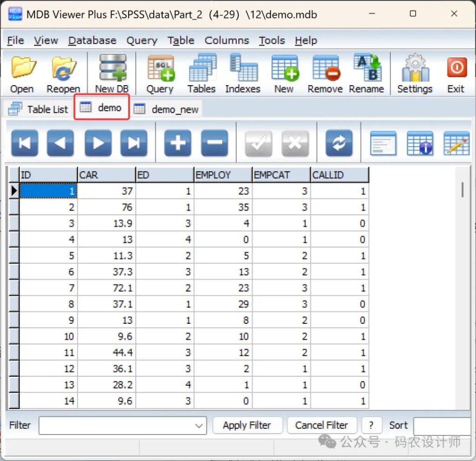The height and width of the screenshot is (461, 476).
Task: Expand the Filter dropdown arrow
Action: tap(199, 426)
